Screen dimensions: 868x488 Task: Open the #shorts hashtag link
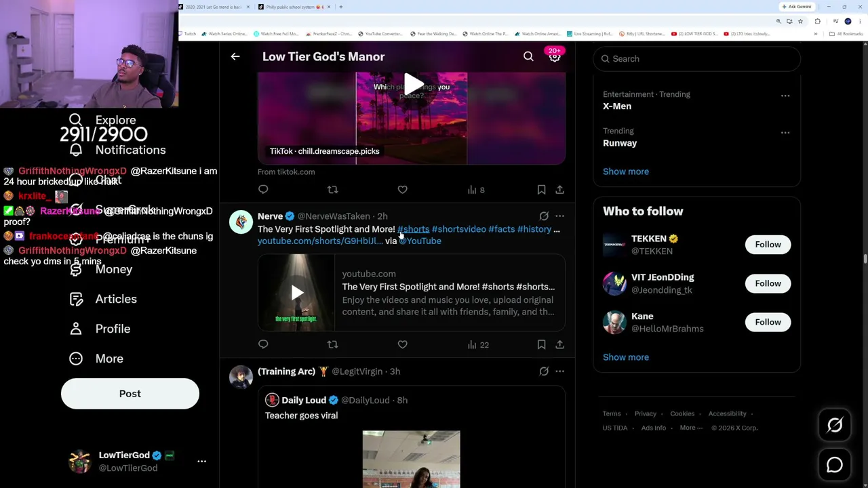[x=413, y=229]
